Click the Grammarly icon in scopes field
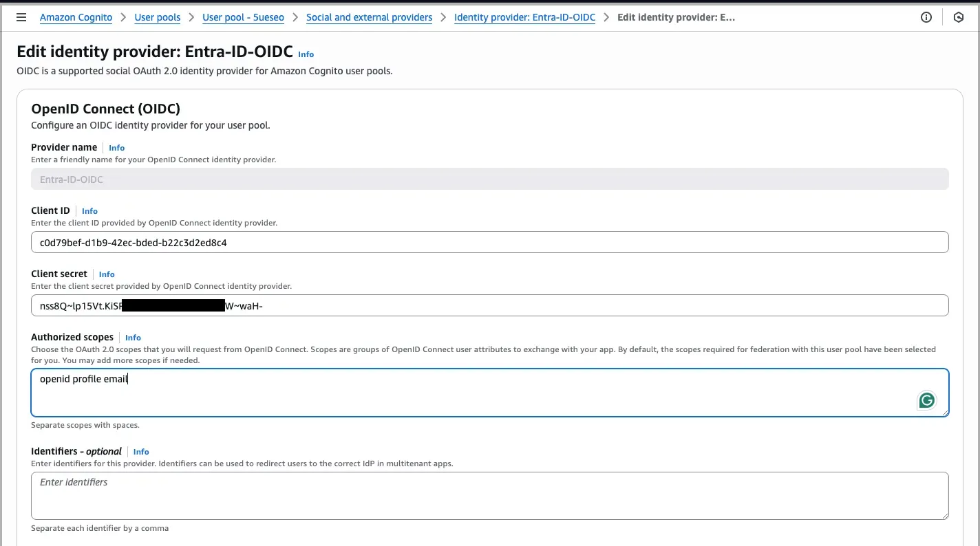 click(927, 400)
